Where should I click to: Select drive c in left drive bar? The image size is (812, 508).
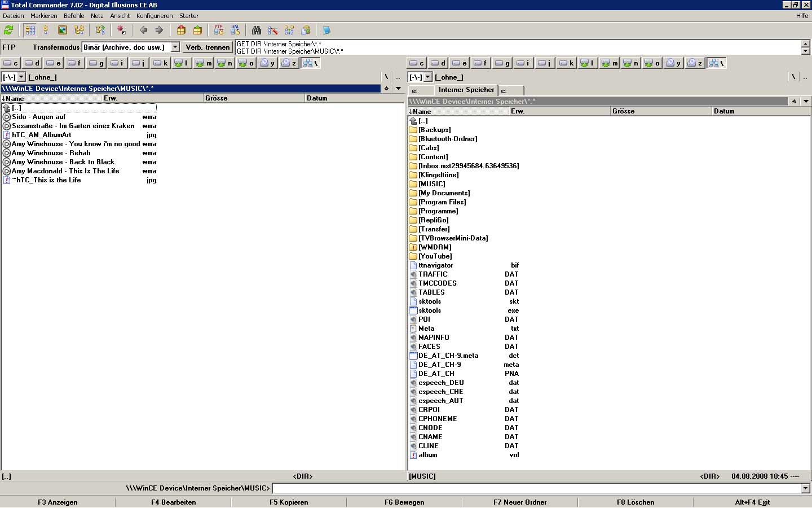click(x=11, y=63)
